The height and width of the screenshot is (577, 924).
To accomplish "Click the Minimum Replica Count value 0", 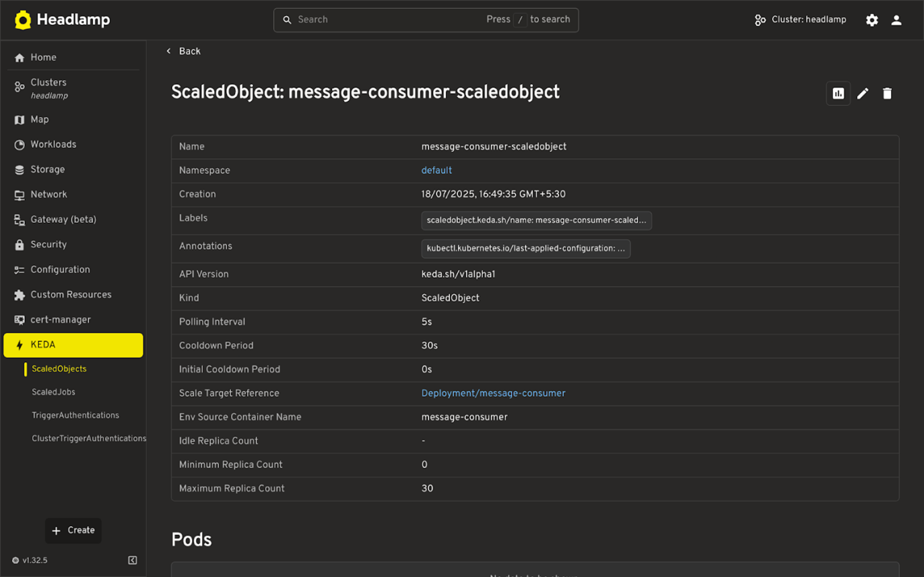I will [425, 465].
